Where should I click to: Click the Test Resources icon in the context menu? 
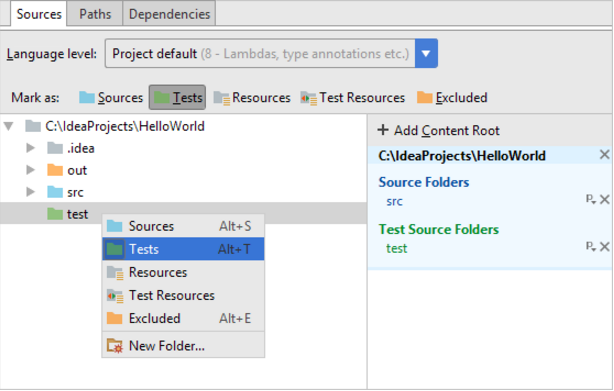(115, 296)
